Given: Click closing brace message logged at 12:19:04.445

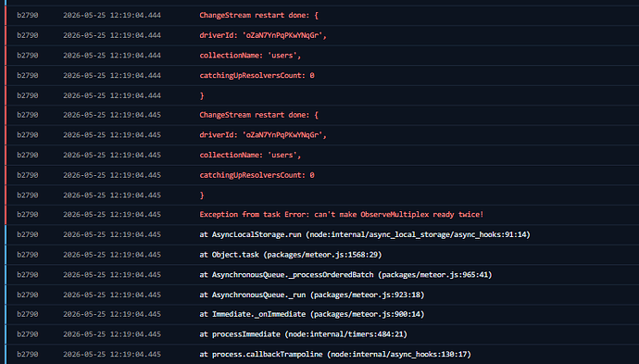Looking at the screenshot, I should (202, 195).
